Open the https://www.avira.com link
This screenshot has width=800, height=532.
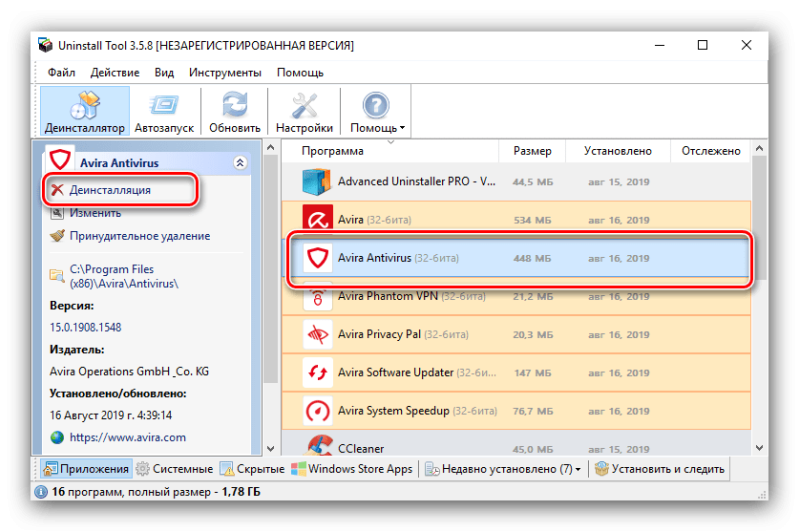128,437
